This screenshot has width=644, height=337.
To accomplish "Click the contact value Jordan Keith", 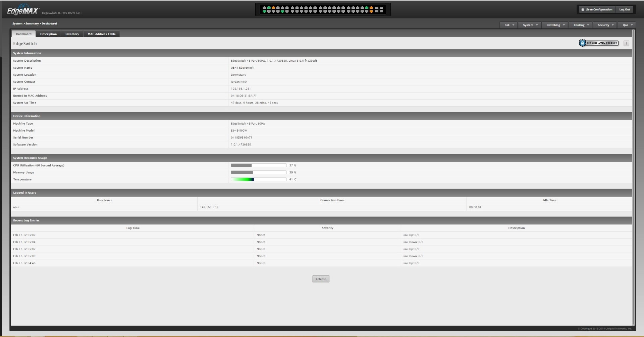I will (239, 82).
